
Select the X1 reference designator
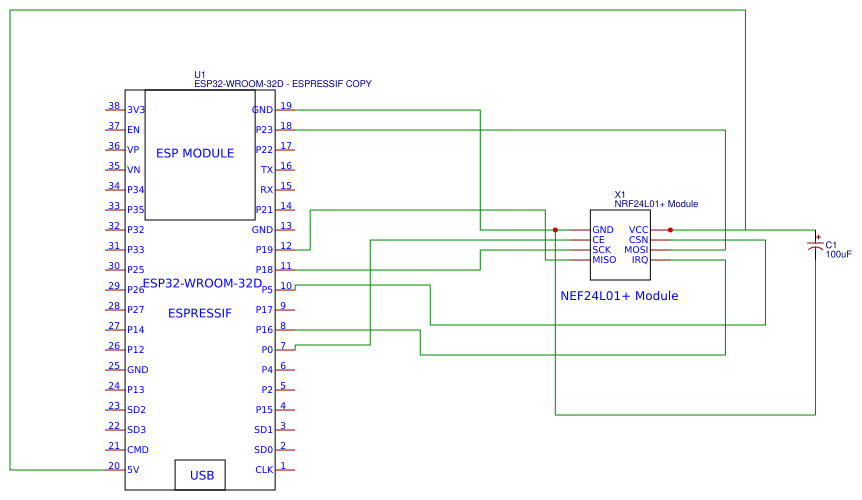point(620,195)
